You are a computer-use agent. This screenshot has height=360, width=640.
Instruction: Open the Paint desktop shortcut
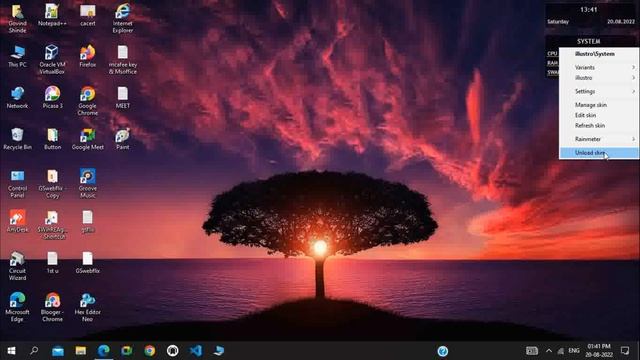pos(122,139)
